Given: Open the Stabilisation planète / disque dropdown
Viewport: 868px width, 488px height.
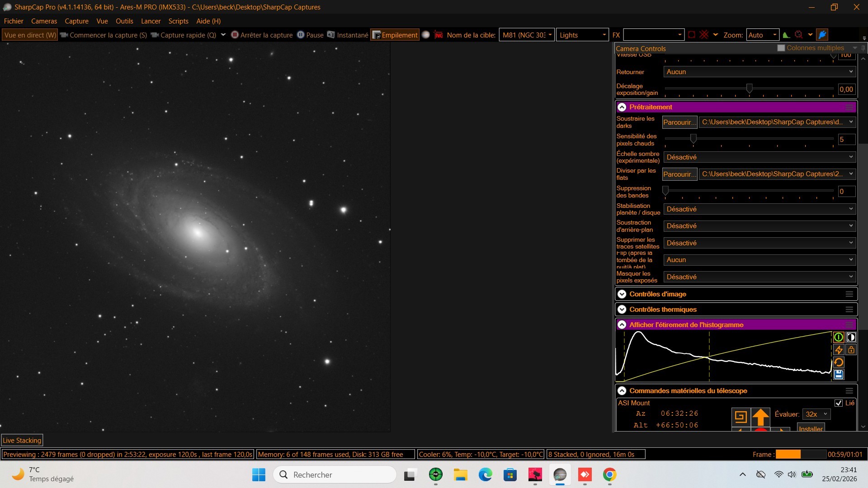Looking at the screenshot, I should 759,209.
